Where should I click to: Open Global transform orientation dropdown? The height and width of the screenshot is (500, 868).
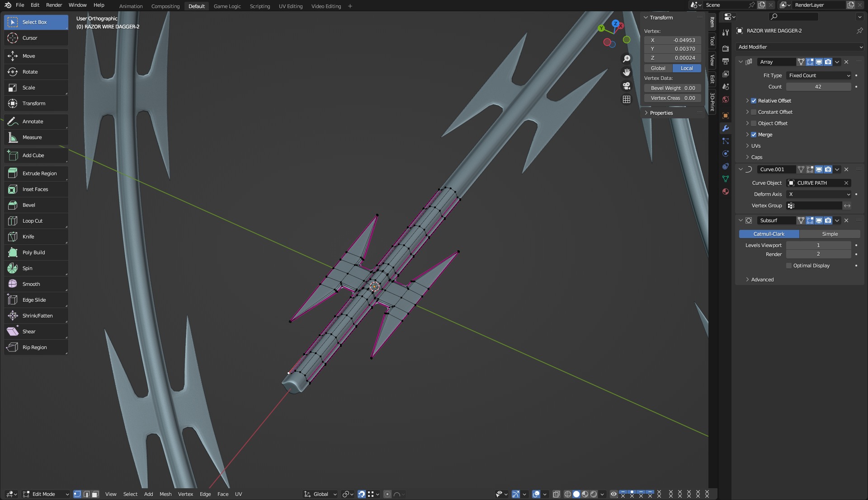(321, 494)
